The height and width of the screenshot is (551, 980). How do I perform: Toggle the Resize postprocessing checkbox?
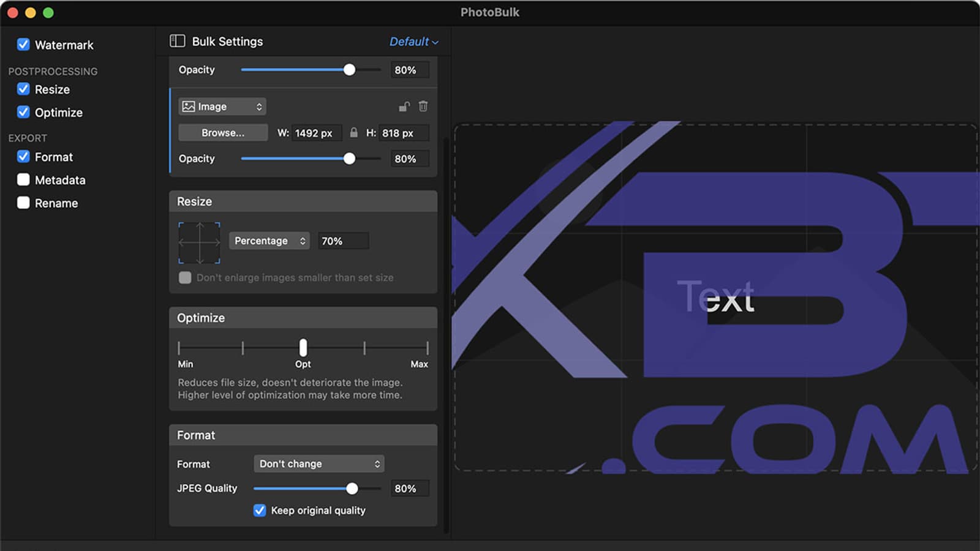[x=23, y=89]
